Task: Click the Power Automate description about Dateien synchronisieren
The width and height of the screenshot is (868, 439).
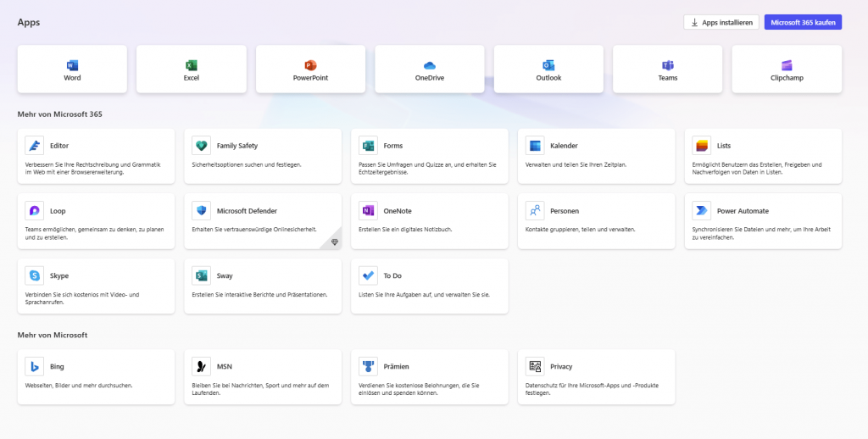Action: click(x=761, y=233)
